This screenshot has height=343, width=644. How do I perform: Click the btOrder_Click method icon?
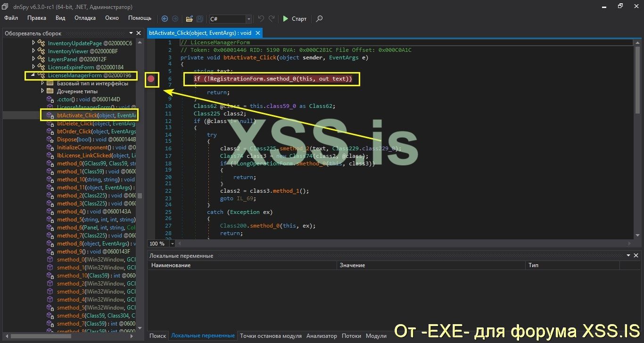pyautogui.click(x=50, y=131)
